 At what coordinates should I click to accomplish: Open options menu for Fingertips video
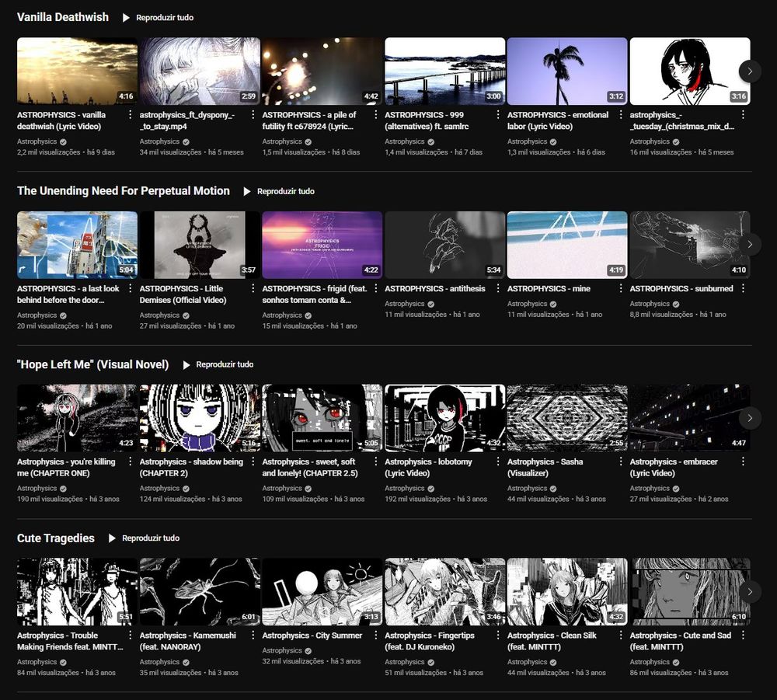(x=498, y=635)
